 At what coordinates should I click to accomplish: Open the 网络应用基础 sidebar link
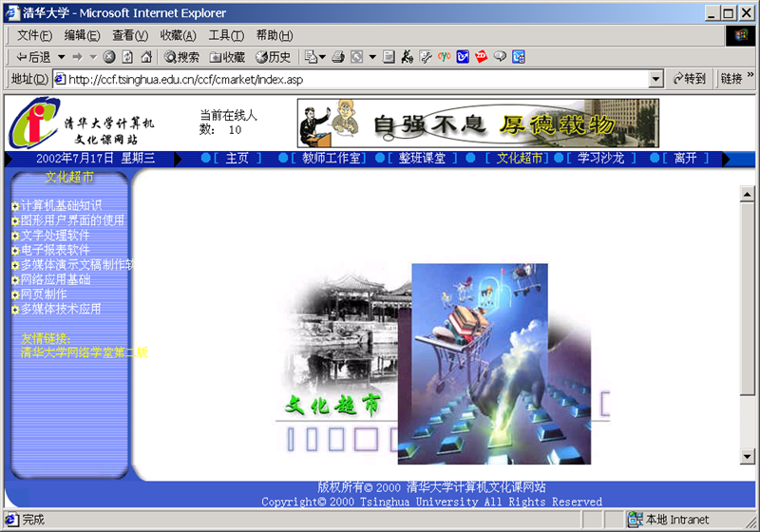[55, 279]
